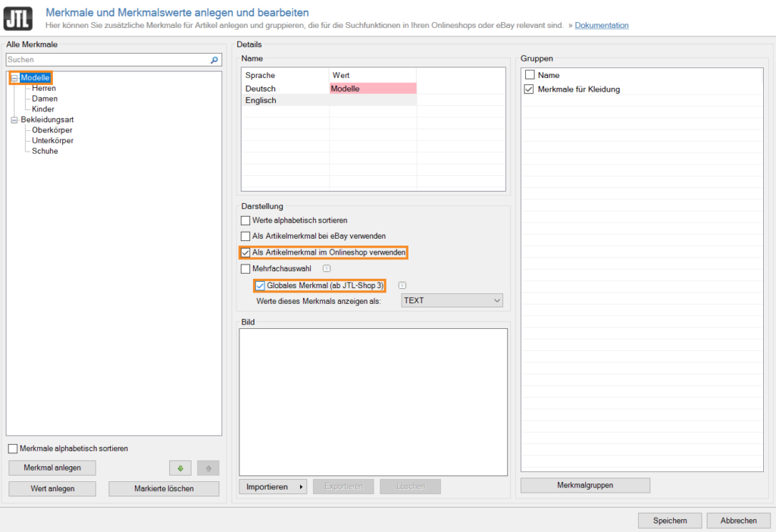Click into the Suchen search field
The width and height of the screenshot is (776, 532).
coord(106,60)
